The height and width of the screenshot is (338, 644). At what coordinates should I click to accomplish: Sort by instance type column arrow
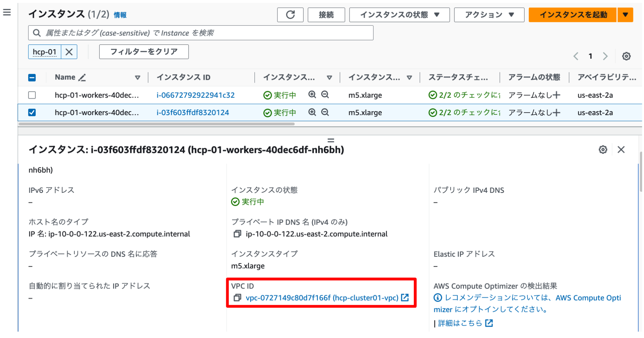coord(409,78)
